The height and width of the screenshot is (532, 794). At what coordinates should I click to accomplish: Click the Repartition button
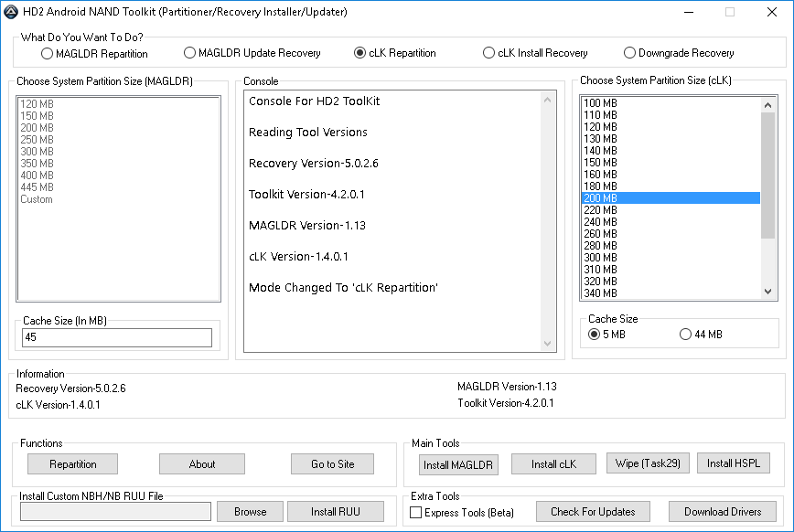[73, 464]
